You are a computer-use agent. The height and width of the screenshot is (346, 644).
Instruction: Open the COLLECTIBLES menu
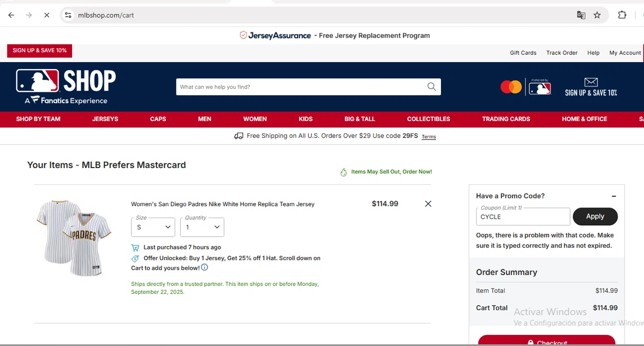pos(428,119)
